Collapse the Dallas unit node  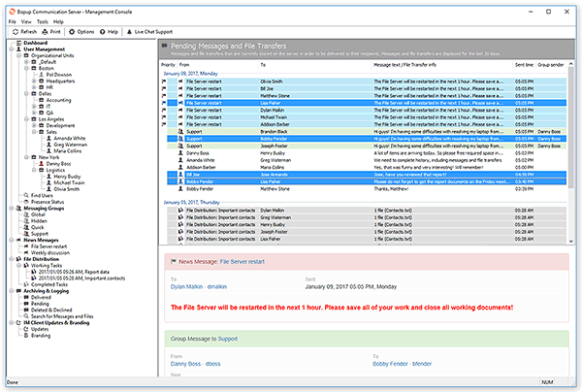tap(26, 94)
